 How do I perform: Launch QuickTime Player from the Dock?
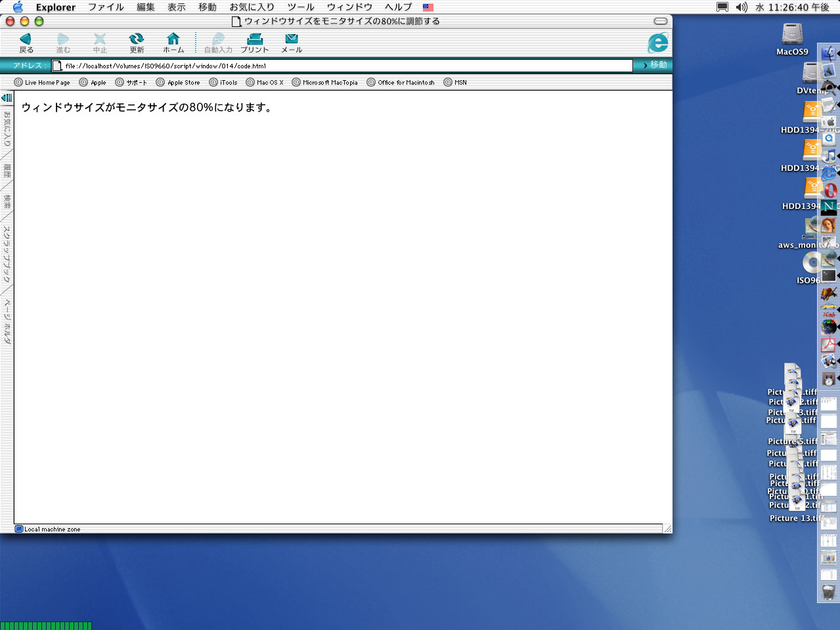(x=829, y=139)
